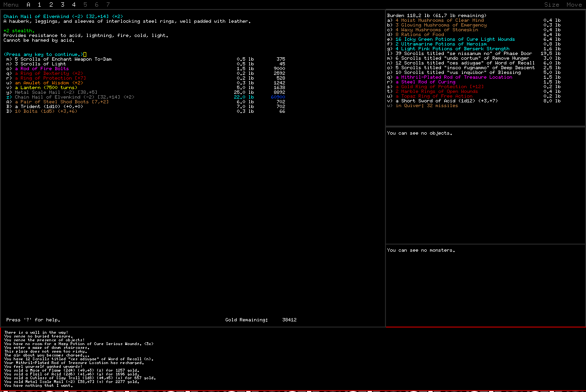
Task: Switch to terminal window 2
Action: tap(51, 5)
